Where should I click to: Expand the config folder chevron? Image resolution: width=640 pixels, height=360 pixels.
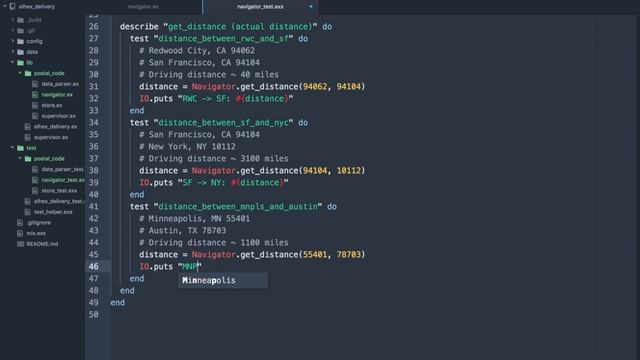tap(13, 41)
